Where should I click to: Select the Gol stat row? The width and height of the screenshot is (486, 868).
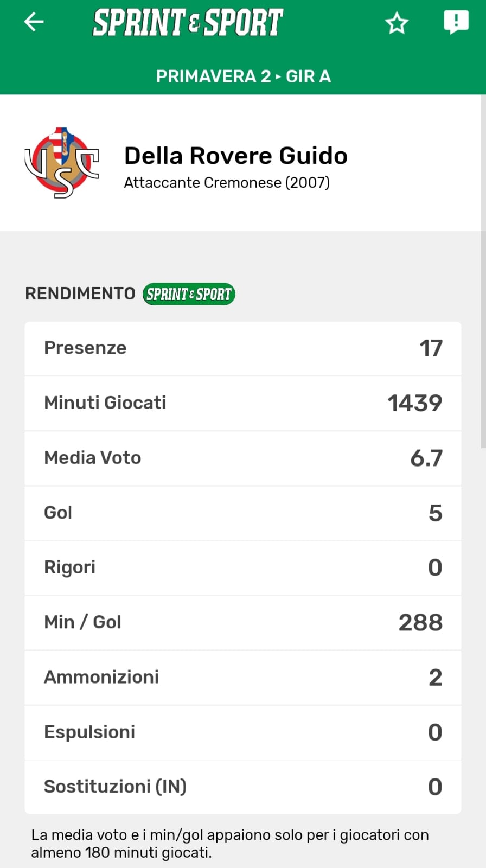(x=243, y=513)
